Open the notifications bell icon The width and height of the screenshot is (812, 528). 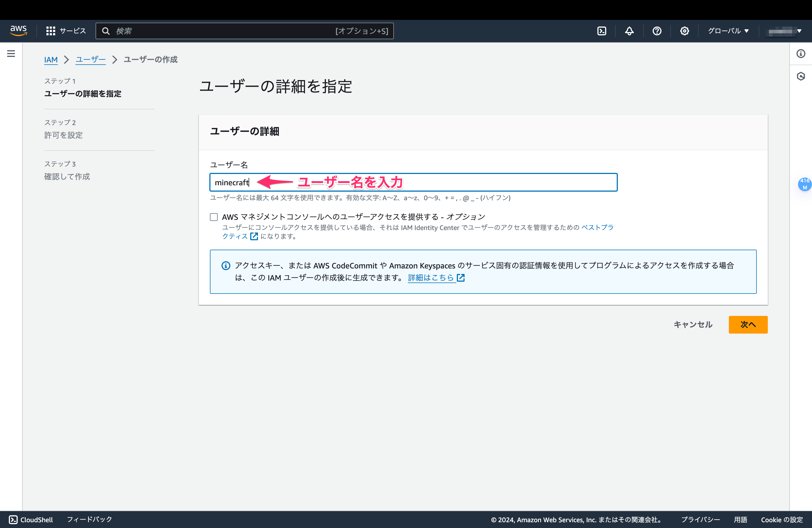629,31
